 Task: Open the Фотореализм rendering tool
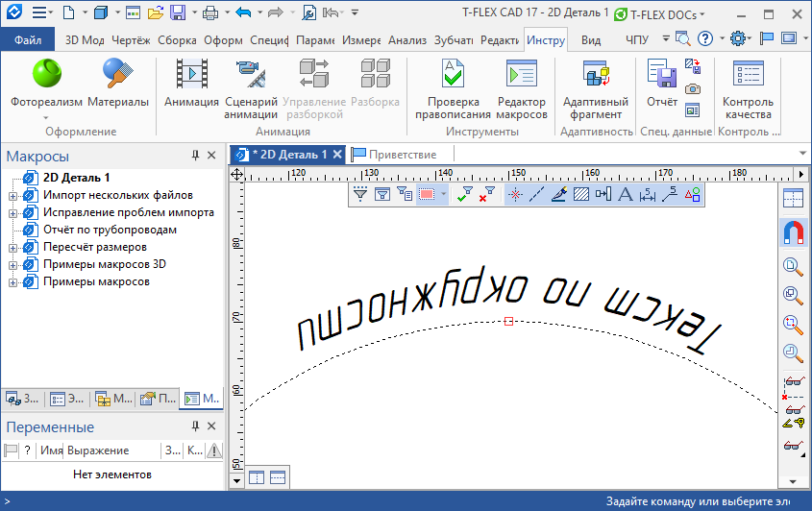[46, 75]
